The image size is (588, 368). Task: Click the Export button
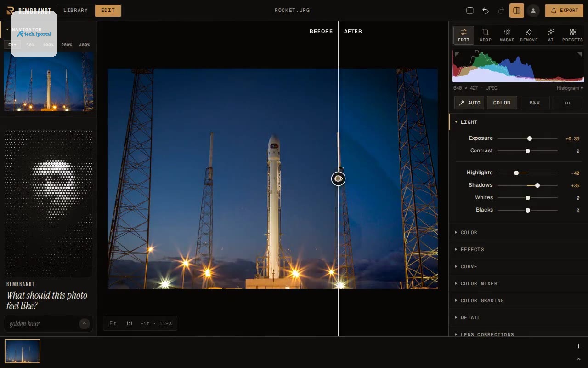(x=564, y=10)
